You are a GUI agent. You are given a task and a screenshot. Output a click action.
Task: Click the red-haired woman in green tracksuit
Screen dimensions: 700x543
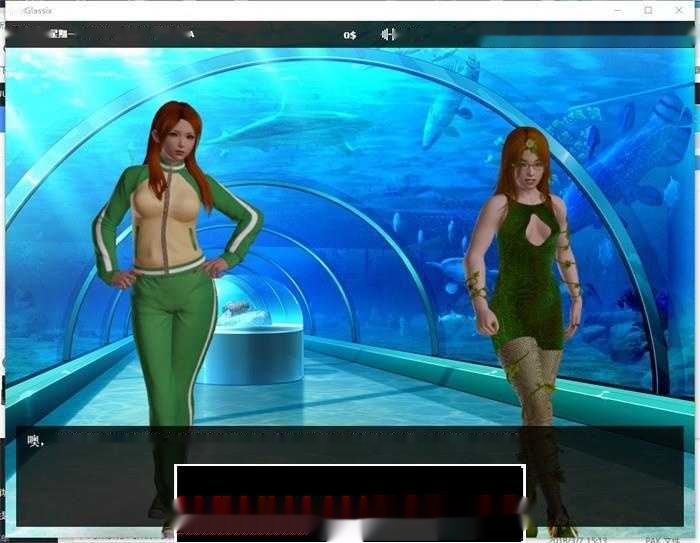[x=177, y=270]
